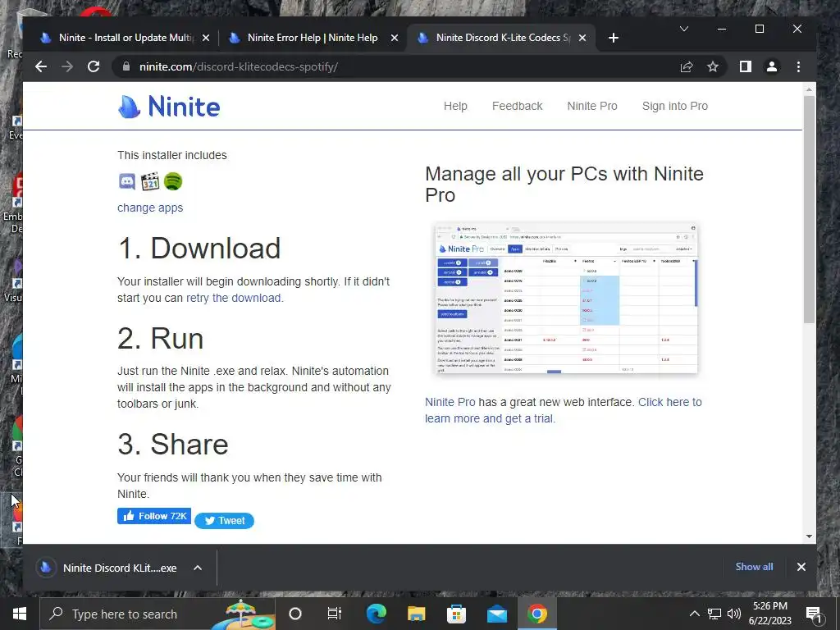This screenshot has width=840, height=630.
Task: Click the taskbar search box
Action: [157, 614]
